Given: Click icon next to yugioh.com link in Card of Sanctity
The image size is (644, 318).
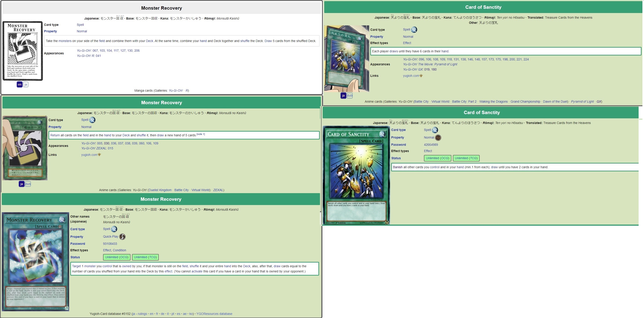Looking at the screenshot, I should pyautogui.click(x=421, y=76).
